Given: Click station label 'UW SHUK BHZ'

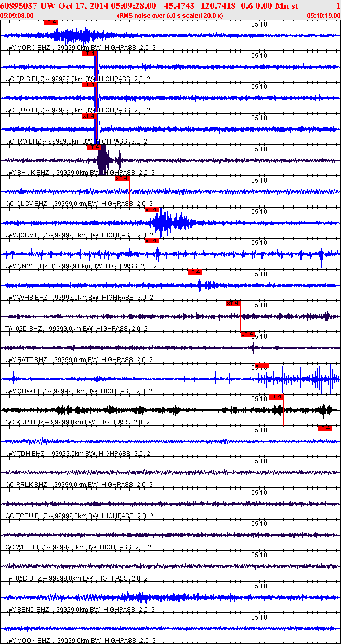Looking at the screenshot, I should [26, 172].
